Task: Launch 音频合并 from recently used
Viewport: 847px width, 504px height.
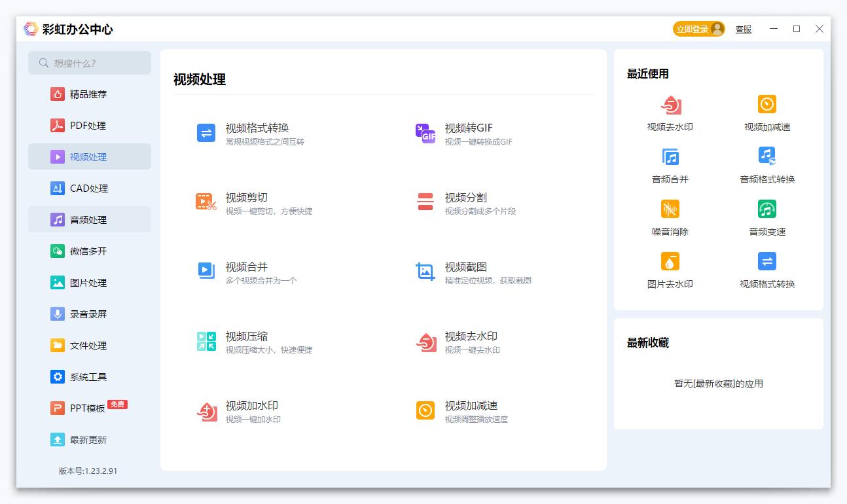Action: 670,164
